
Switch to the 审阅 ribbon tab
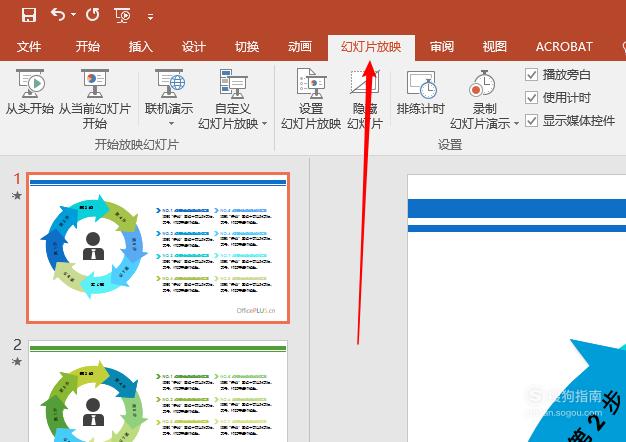(x=442, y=47)
